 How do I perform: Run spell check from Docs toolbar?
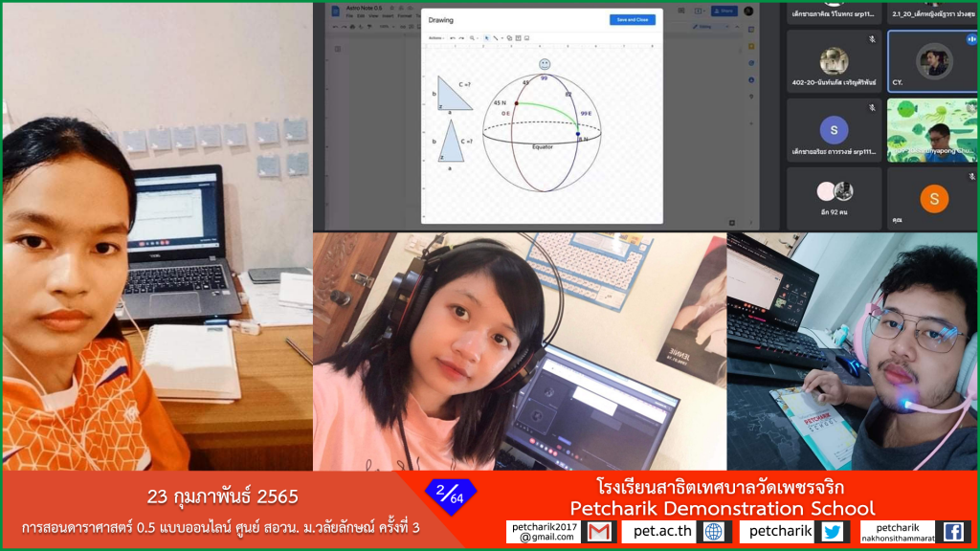(x=361, y=27)
